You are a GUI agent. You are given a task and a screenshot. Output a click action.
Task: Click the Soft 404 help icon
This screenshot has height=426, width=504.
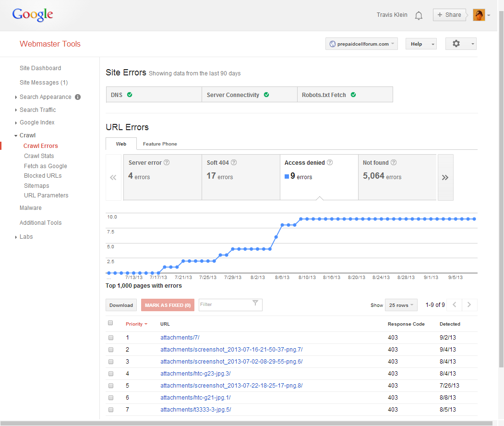click(234, 163)
